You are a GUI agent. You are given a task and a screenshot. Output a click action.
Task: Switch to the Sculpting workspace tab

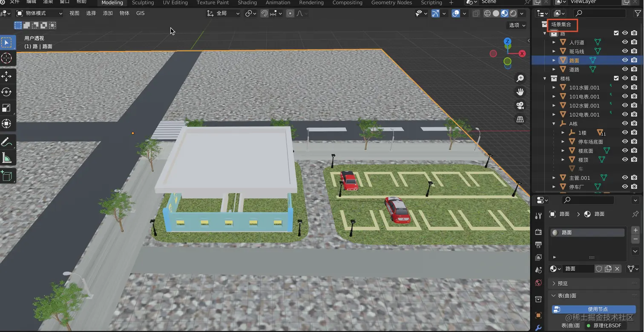(143, 3)
